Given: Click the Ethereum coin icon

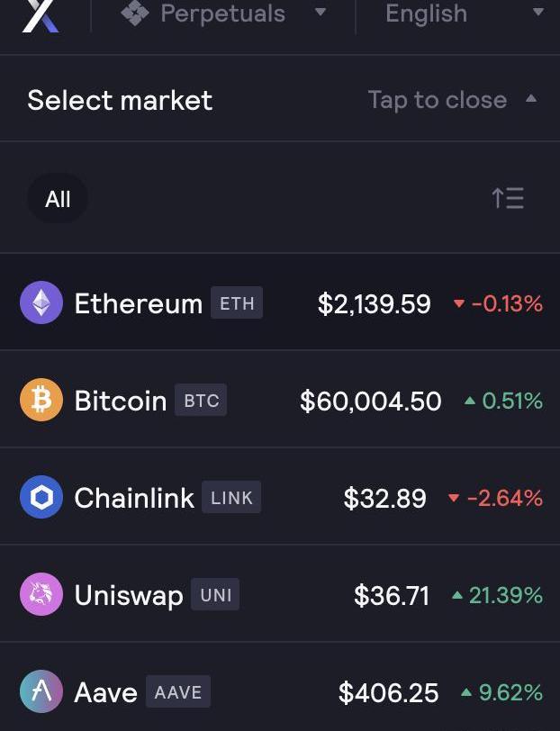Looking at the screenshot, I should [x=41, y=303].
